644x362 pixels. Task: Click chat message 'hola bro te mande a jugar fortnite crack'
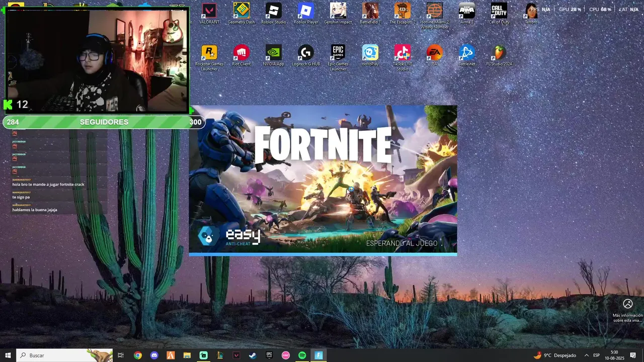click(x=48, y=185)
